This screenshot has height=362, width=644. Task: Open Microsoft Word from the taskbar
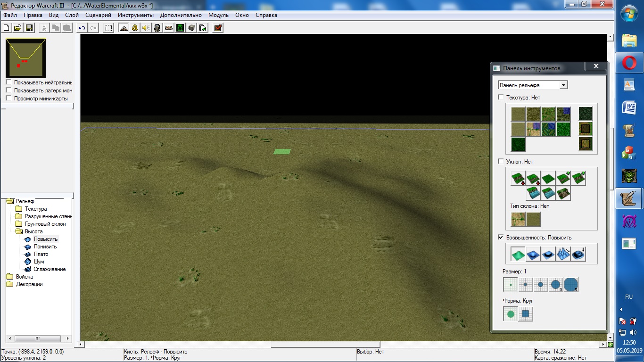click(629, 107)
